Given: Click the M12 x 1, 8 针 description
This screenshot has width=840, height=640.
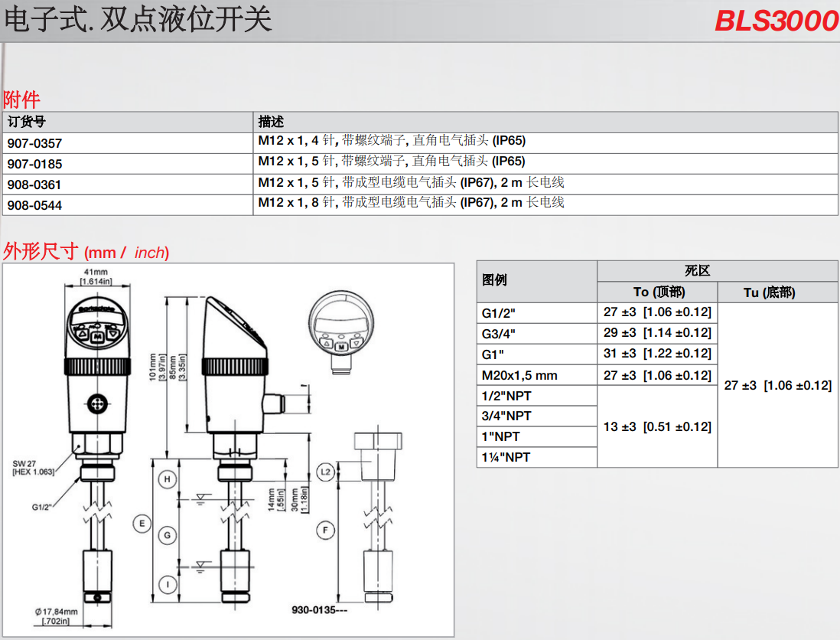Looking at the screenshot, I should point(411,202).
